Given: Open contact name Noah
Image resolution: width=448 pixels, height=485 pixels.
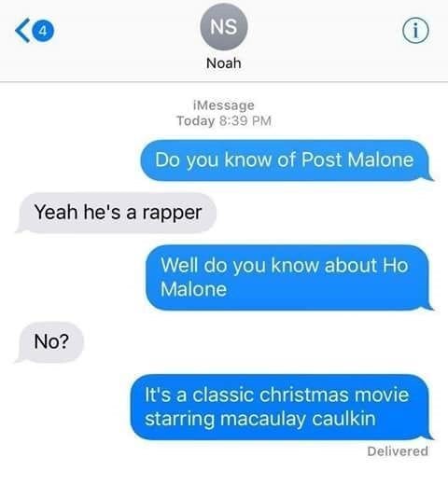Looking at the screenshot, I should pos(224,63).
